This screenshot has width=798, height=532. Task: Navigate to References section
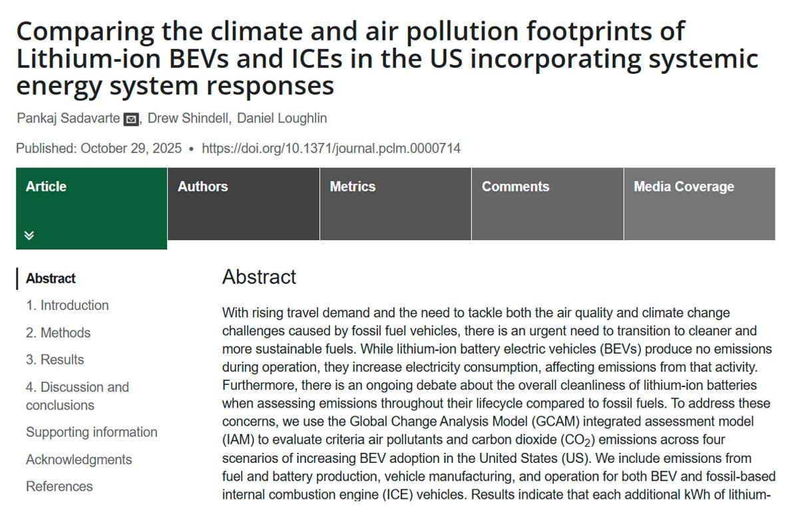point(59,487)
